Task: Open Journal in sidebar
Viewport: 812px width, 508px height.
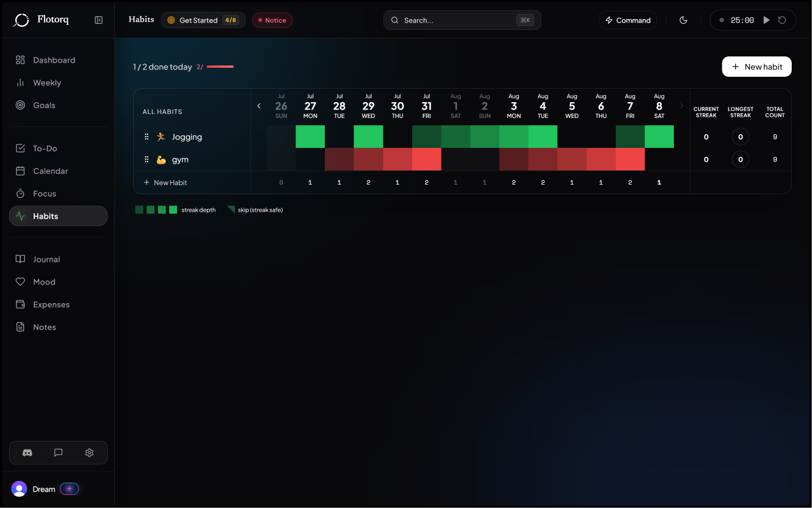Action: pyautogui.click(x=58, y=260)
